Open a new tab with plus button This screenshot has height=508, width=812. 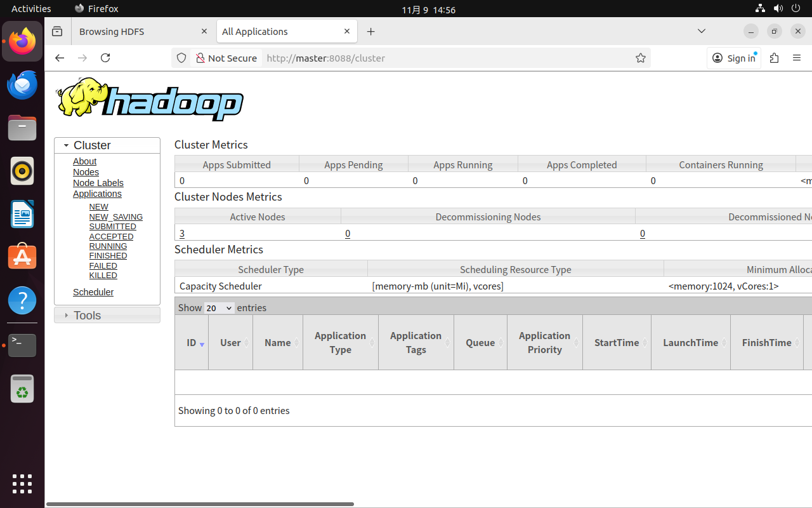371,31
